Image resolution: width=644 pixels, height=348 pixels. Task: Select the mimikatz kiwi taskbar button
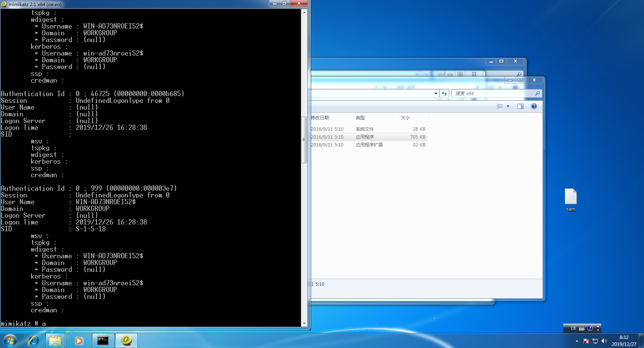pyautogui.click(x=126, y=341)
